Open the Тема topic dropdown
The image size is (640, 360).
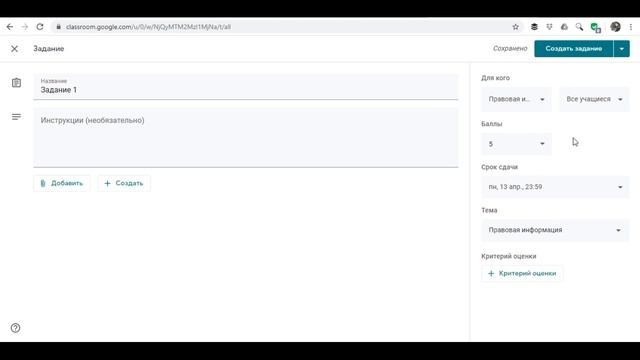pos(555,230)
